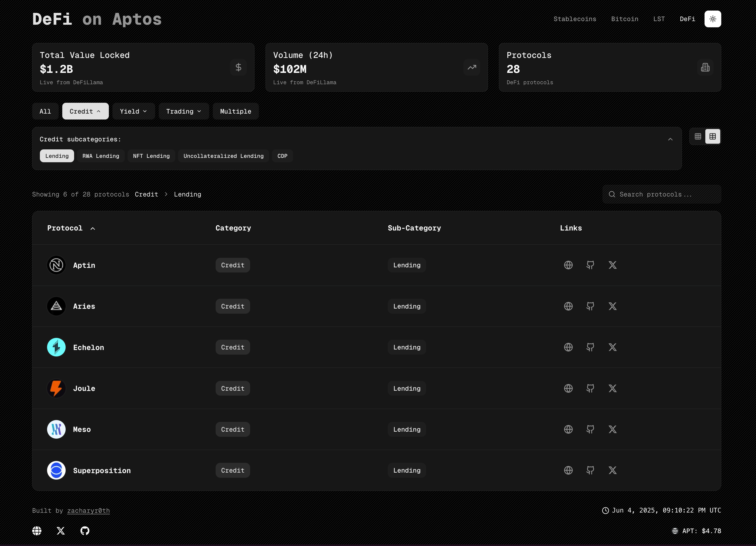Visit Superposition website globe icon
The height and width of the screenshot is (546, 756).
pyautogui.click(x=568, y=470)
